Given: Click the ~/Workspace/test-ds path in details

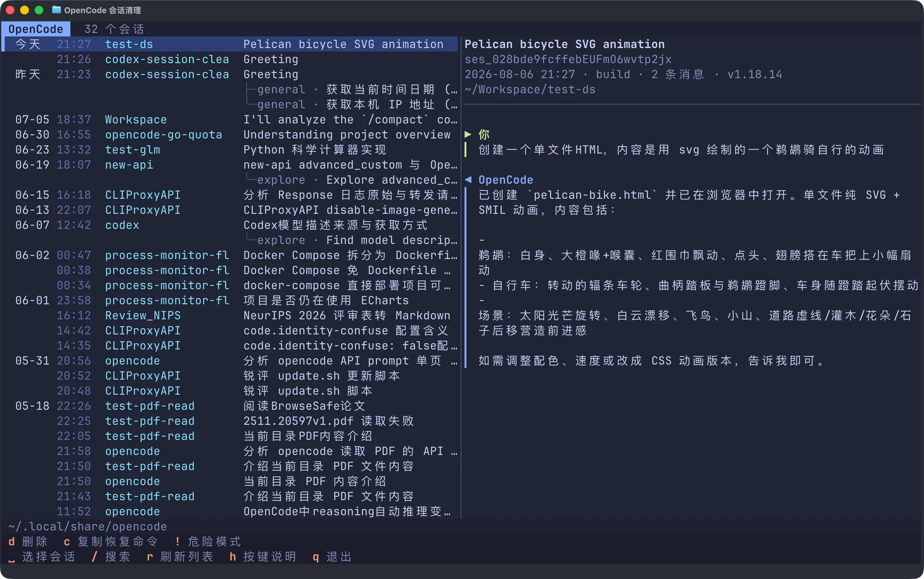Looking at the screenshot, I should point(530,89).
